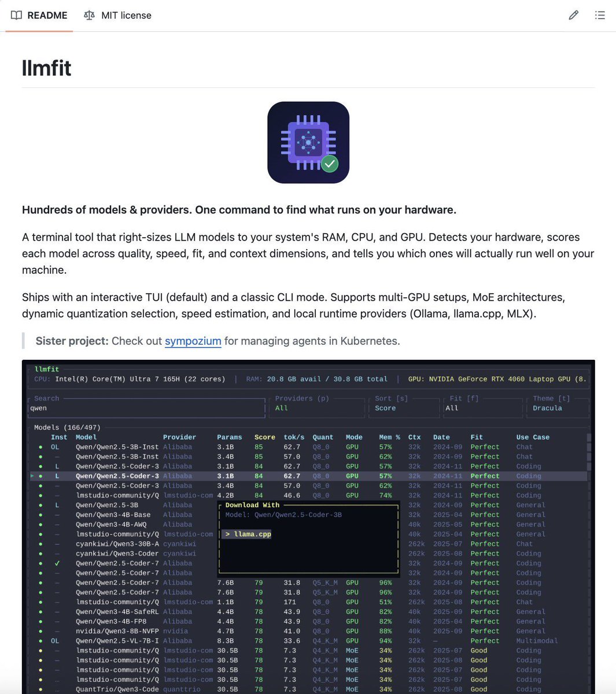Click the 'Mem %' column header
The width and height of the screenshot is (616, 694).
[390, 437]
